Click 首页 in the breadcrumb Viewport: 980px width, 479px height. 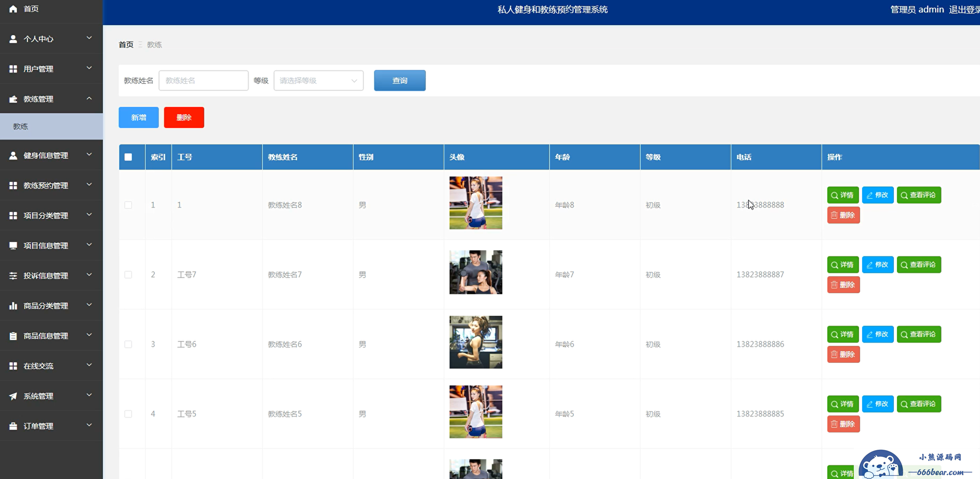coord(126,44)
